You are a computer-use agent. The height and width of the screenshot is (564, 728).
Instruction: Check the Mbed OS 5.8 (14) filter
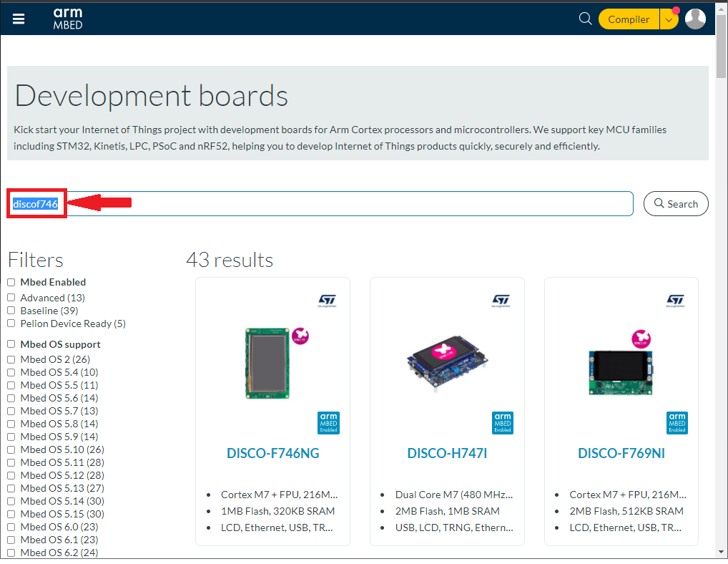[11, 424]
